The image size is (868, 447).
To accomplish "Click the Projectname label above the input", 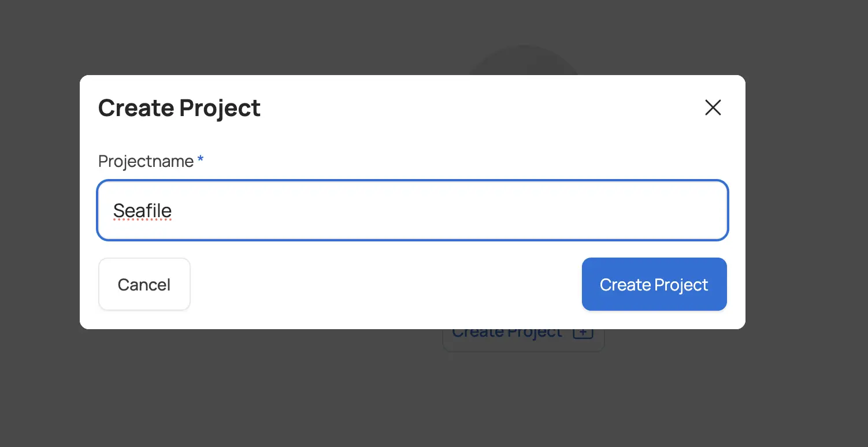I will coord(146,161).
